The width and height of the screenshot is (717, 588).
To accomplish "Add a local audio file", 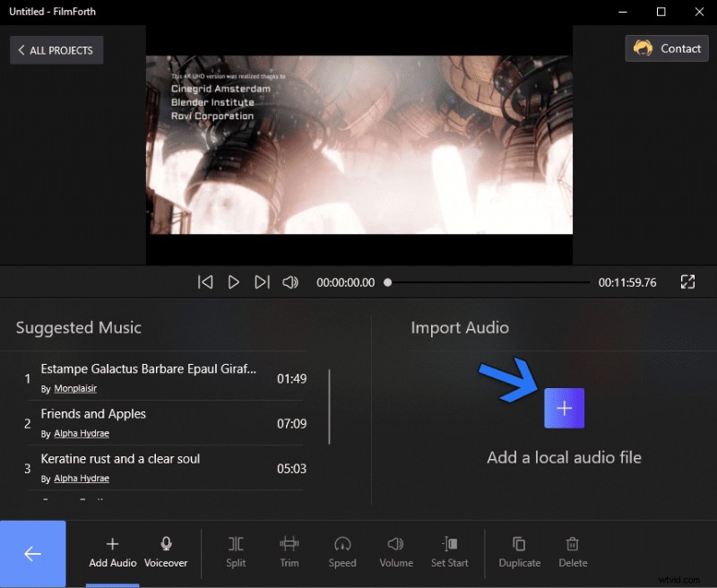I will point(564,407).
